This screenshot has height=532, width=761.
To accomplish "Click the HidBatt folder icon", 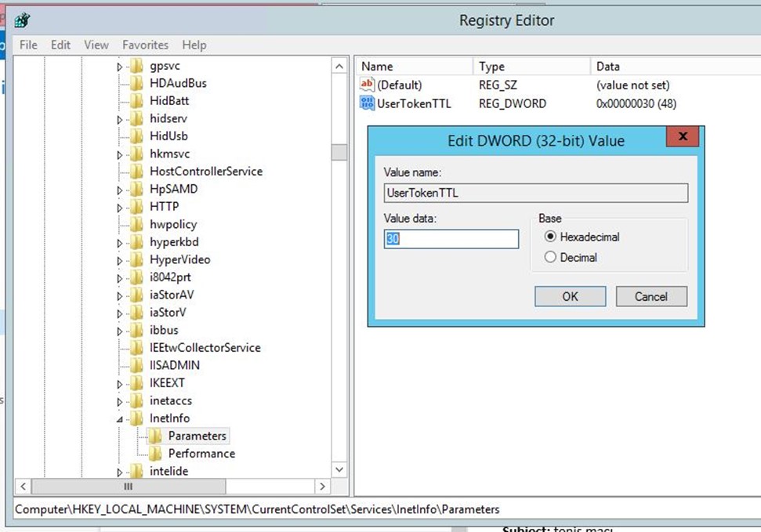I will click(x=137, y=100).
